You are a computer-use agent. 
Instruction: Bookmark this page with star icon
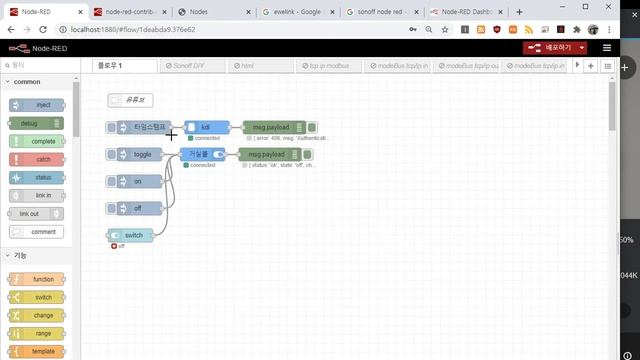[445, 29]
